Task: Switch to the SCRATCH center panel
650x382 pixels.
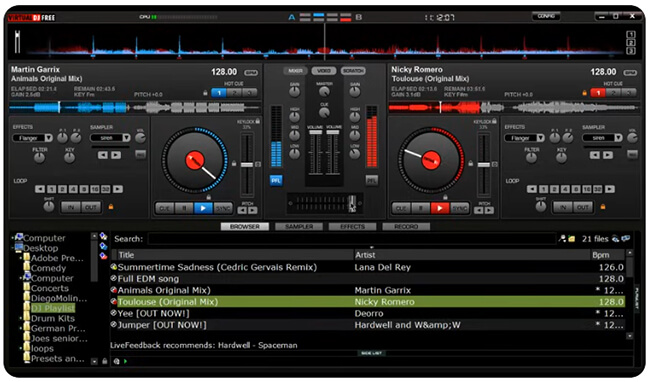Action: coord(353,71)
